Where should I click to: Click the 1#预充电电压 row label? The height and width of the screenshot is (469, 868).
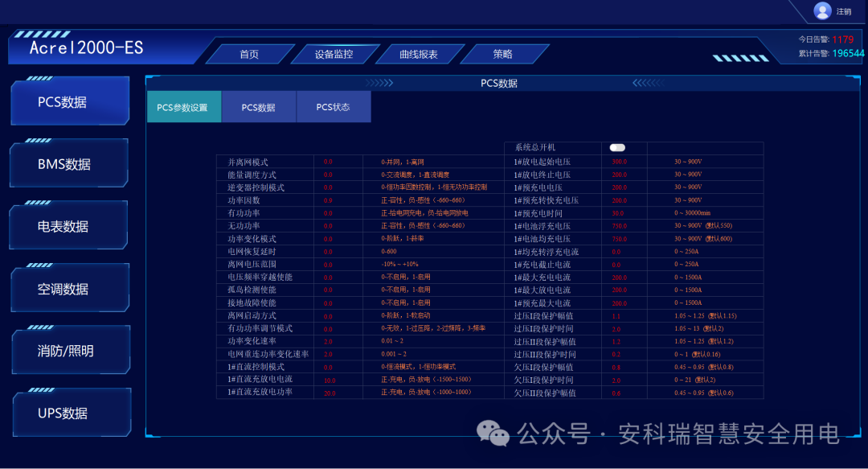pyautogui.click(x=538, y=187)
